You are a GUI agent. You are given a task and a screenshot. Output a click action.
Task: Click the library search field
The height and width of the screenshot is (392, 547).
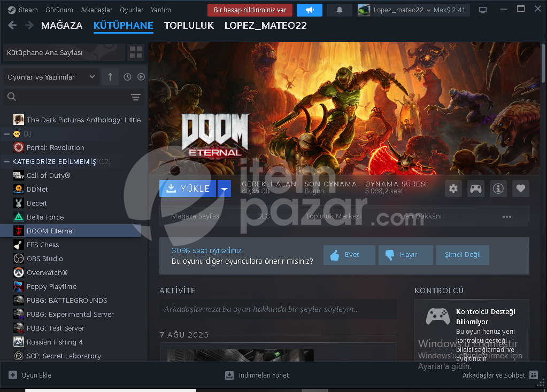[74, 97]
